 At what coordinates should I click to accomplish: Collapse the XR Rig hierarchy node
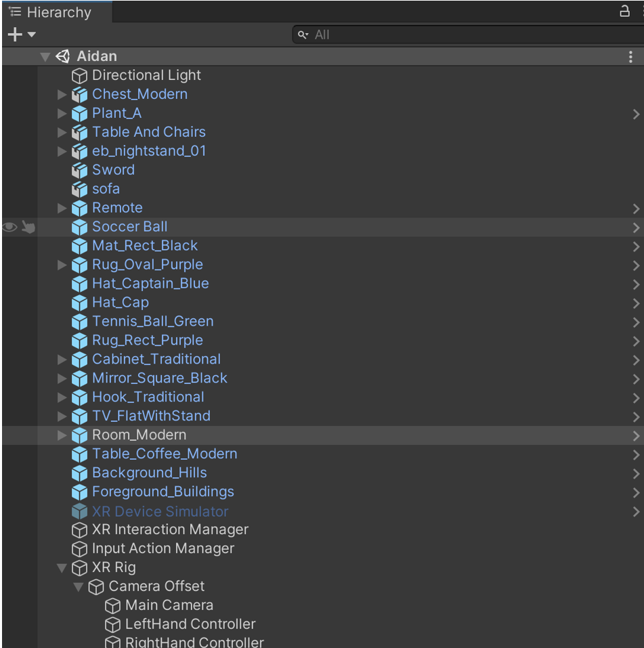tap(62, 568)
